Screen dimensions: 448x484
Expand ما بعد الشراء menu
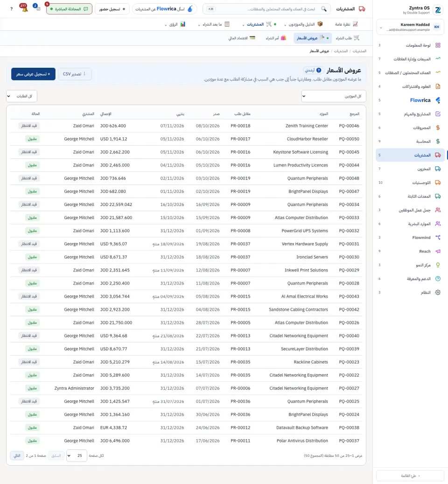(214, 24)
